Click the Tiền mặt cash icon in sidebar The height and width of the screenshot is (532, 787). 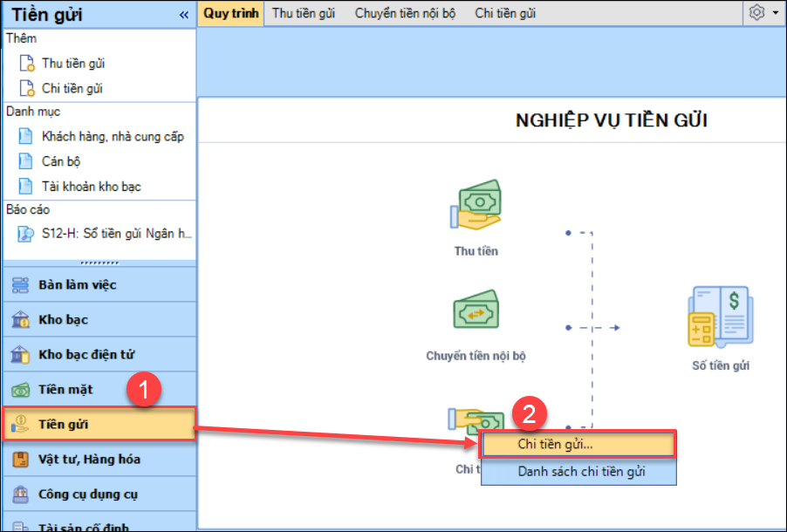tap(21, 390)
